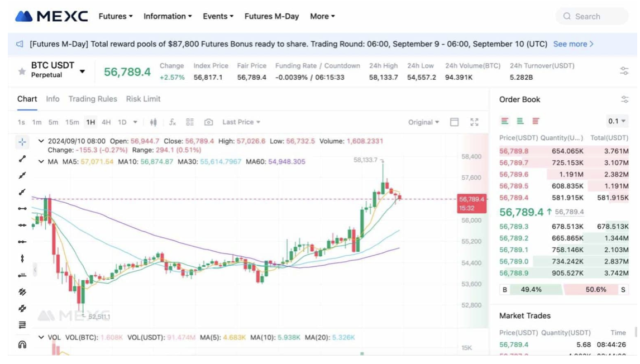
Task: Switch to the Info tab
Action: 52,99
